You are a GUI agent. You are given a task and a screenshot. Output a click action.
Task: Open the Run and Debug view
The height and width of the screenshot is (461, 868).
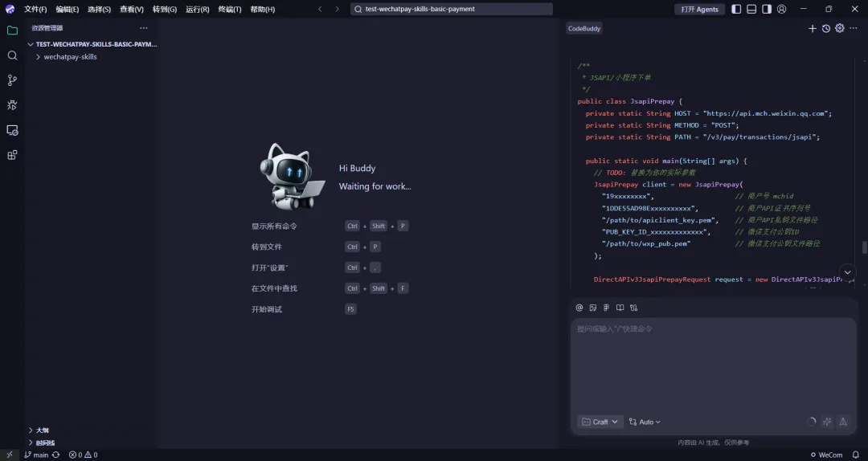tap(12, 105)
